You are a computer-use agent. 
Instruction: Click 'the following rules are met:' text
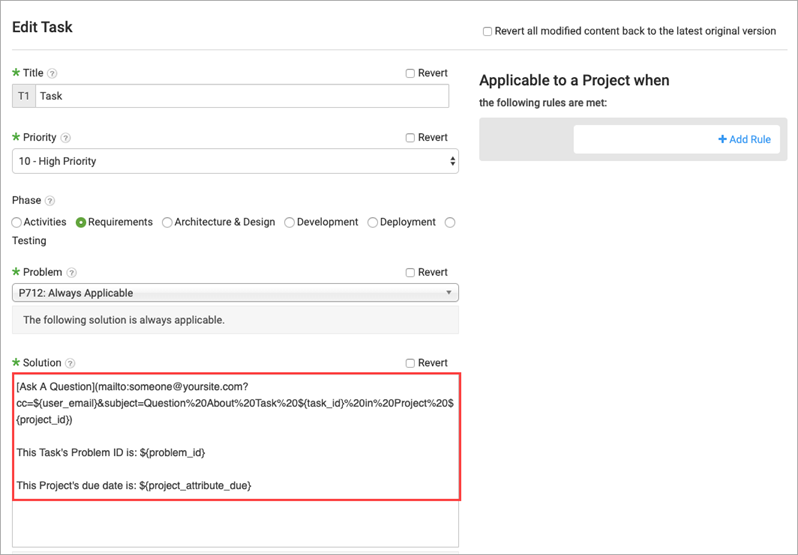[x=543, y=103]
